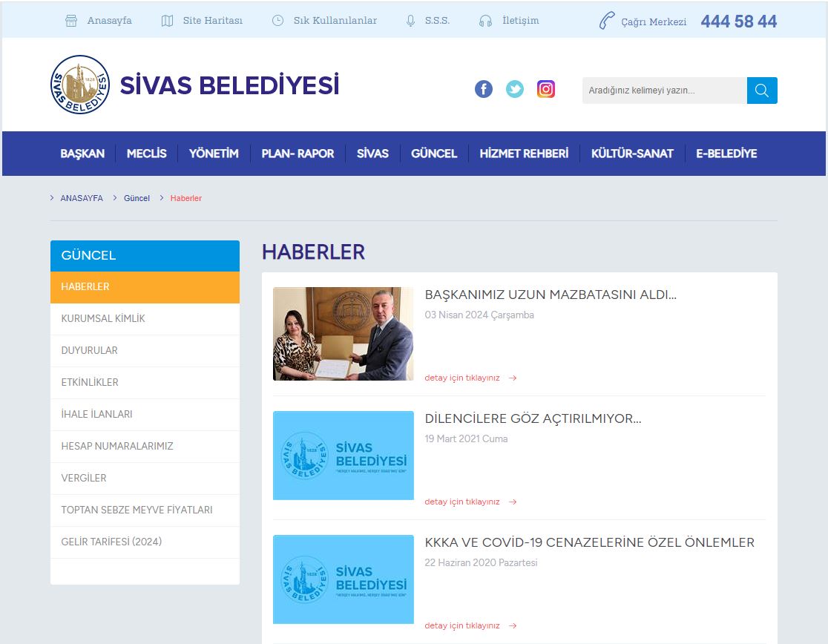Click the Sivas Belediyesi round logo
Viewport: 828px width, 644px height.
click(80, 85)
